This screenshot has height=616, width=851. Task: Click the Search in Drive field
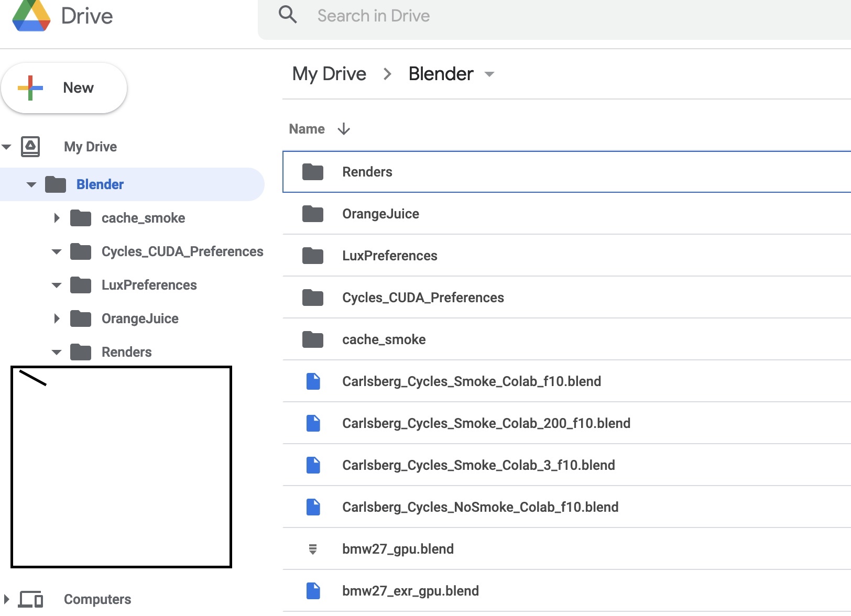tap(472, 16)
